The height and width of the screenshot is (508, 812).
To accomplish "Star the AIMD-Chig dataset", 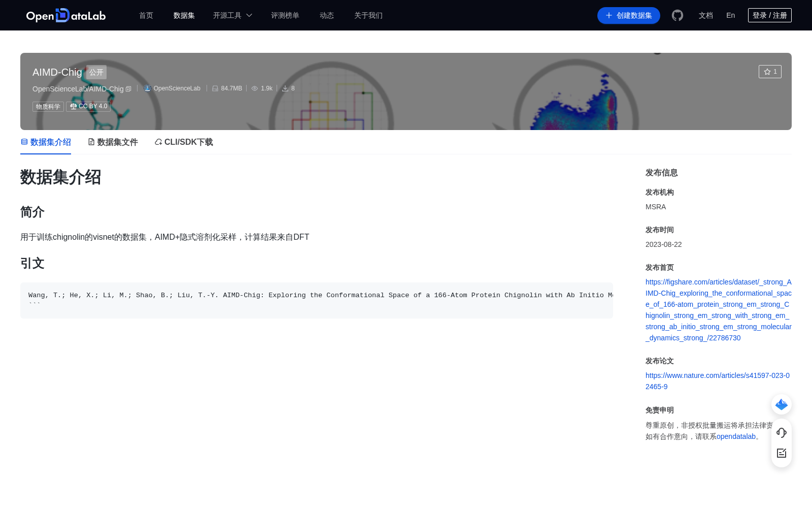I will (770, 72).
